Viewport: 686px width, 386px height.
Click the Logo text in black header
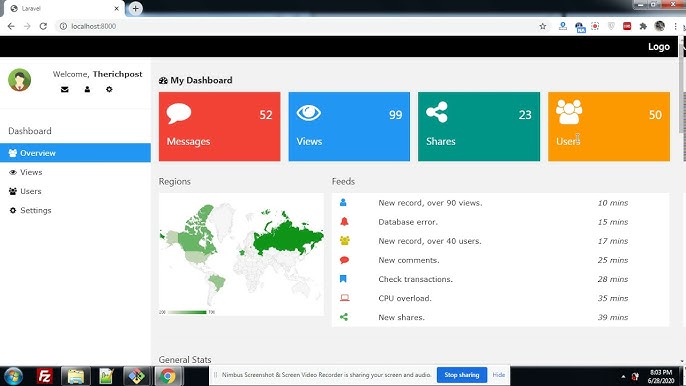[659, 47]
